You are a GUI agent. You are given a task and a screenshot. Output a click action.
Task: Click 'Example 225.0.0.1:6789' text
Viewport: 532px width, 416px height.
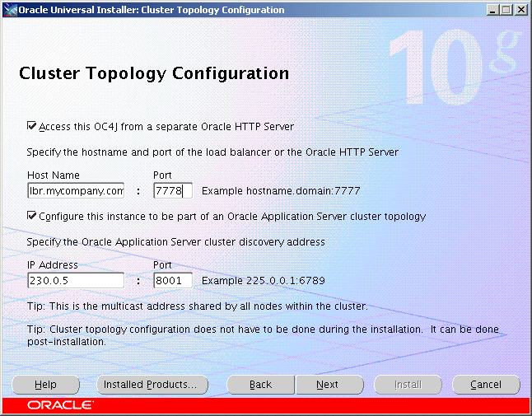click(264, 280)
